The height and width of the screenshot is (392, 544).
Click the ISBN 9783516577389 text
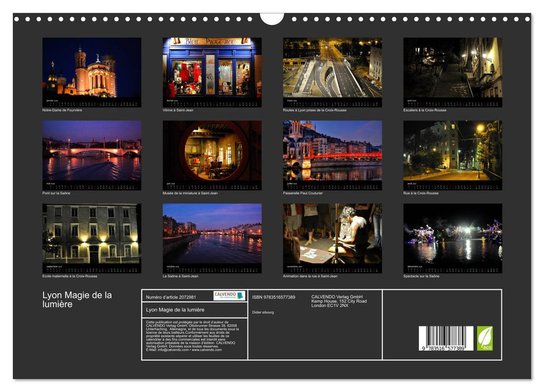273,297
